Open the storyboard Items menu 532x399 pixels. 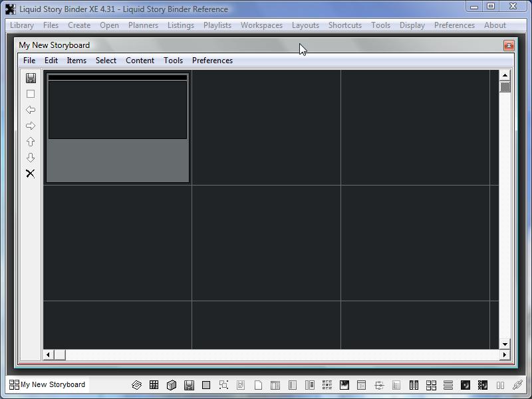click(x=76, y=61)
